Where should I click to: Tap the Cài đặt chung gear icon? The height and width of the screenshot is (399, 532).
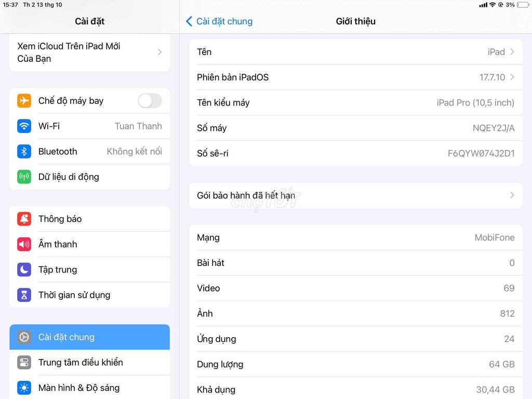[24, 337]
